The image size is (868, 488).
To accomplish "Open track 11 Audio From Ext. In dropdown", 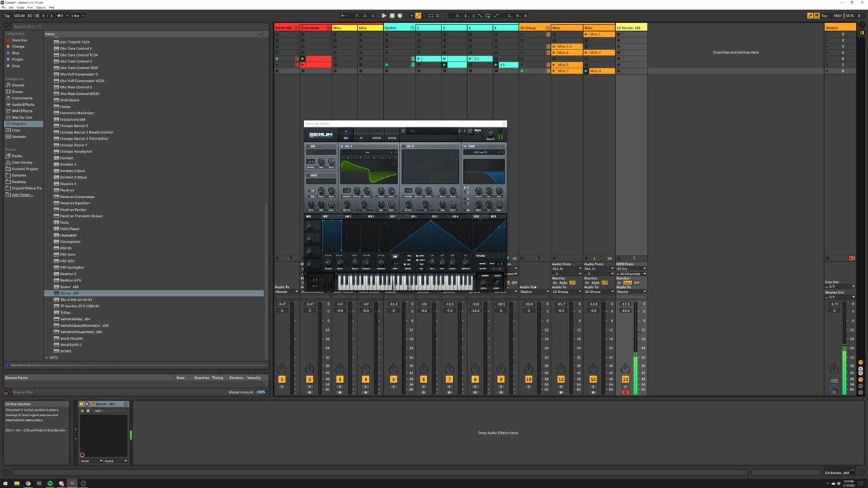I will coord(567,268).
